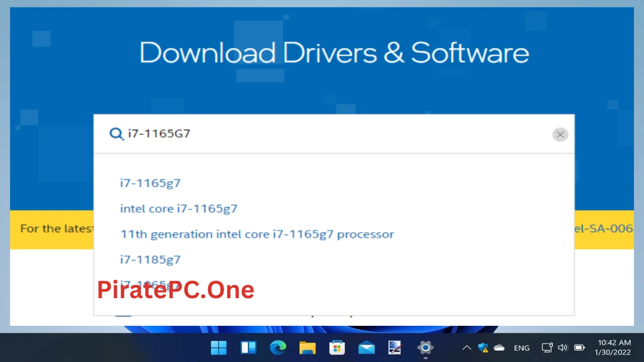Screen dimensions: 644x362
Task: Clear the search box with the X button
Action: [x=560, y=134]
